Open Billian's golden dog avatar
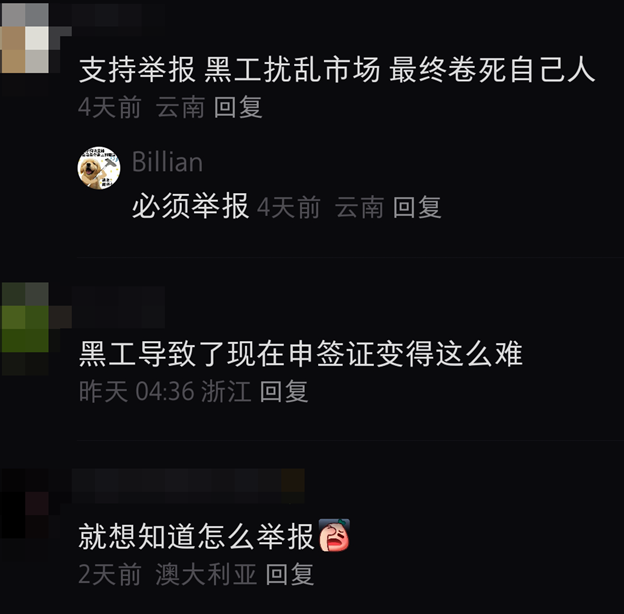This screenshot has height=614, width=624. 99,168
